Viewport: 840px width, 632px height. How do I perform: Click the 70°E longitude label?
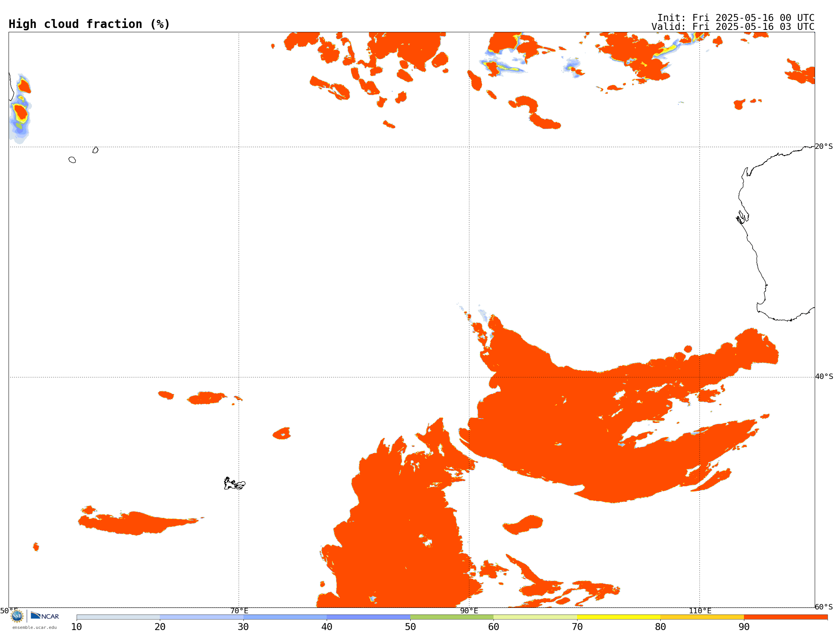tap(239, 611)
